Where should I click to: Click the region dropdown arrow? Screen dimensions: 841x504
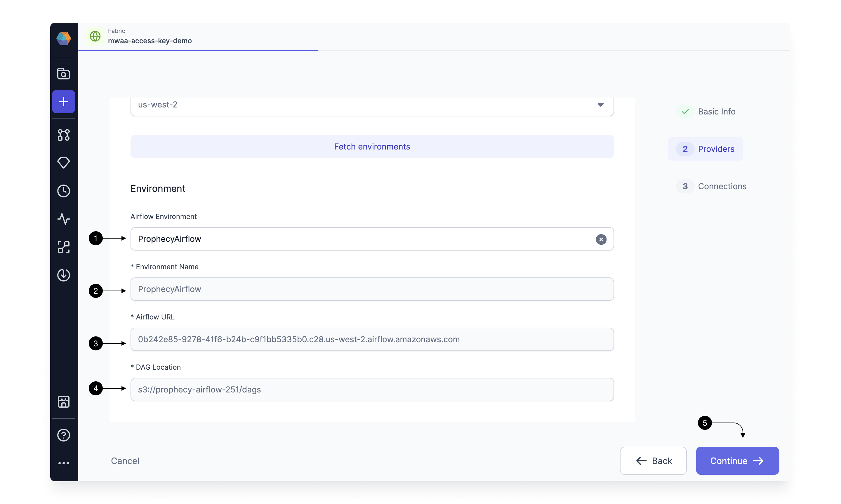tap(600, 105)
